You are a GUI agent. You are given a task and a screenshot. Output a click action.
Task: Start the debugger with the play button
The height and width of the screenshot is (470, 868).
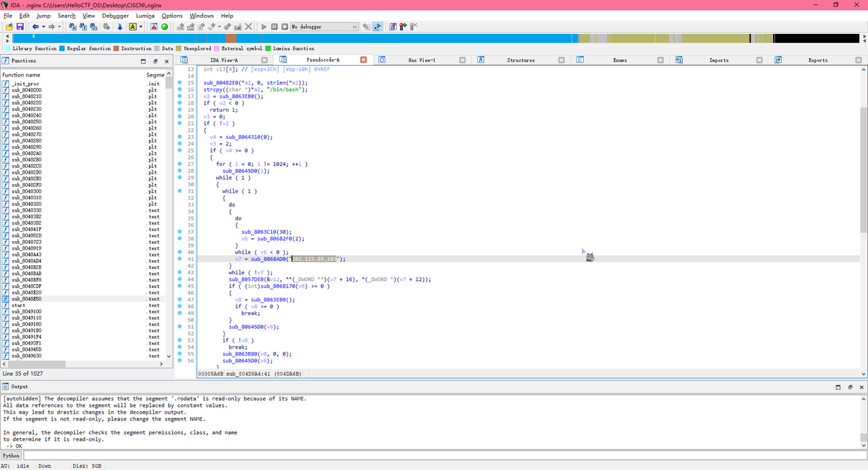264,26
